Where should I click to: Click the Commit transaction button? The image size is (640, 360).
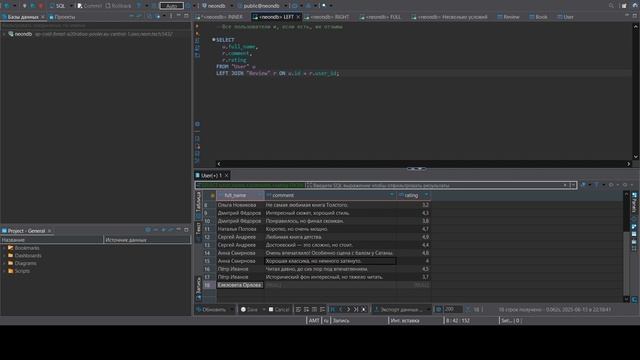point(89,6)
